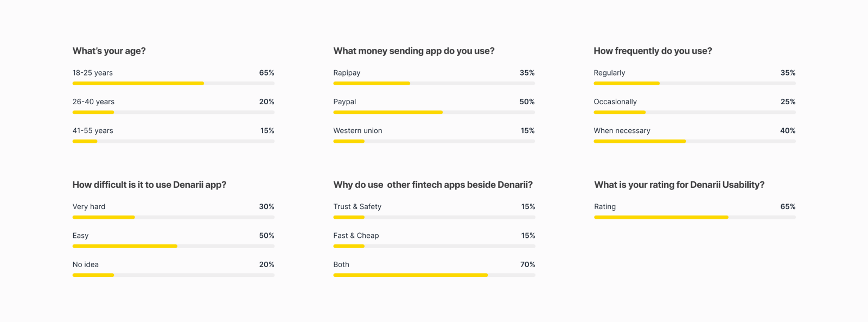This screenshot has width=868, height=322.
Task: Click the Both reasons progress bar
Action: [x=434, y=275]
